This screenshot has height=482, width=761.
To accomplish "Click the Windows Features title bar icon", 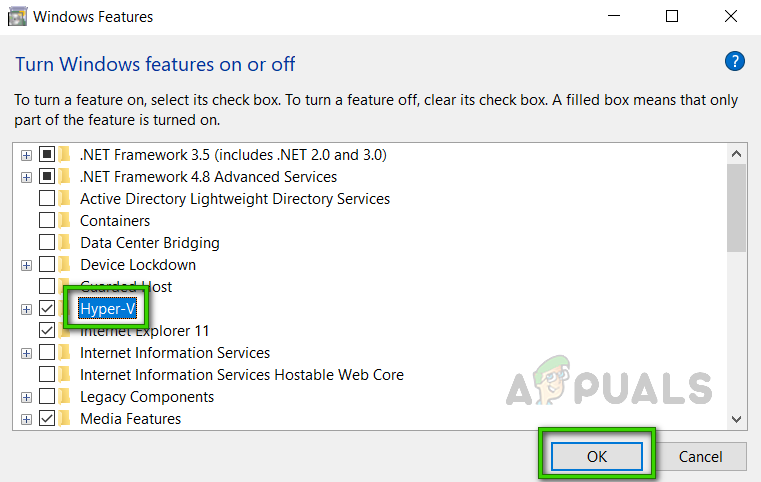I will tap(17, 17).
